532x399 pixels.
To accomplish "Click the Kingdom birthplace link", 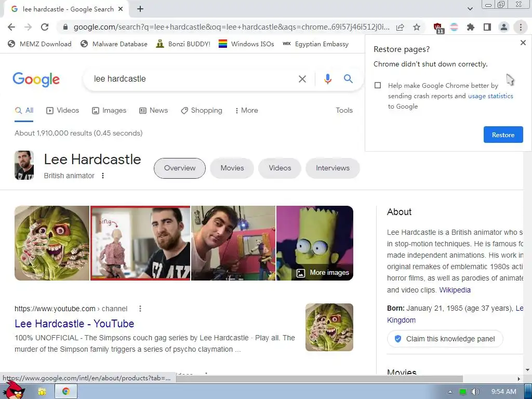I will point(401,320).
